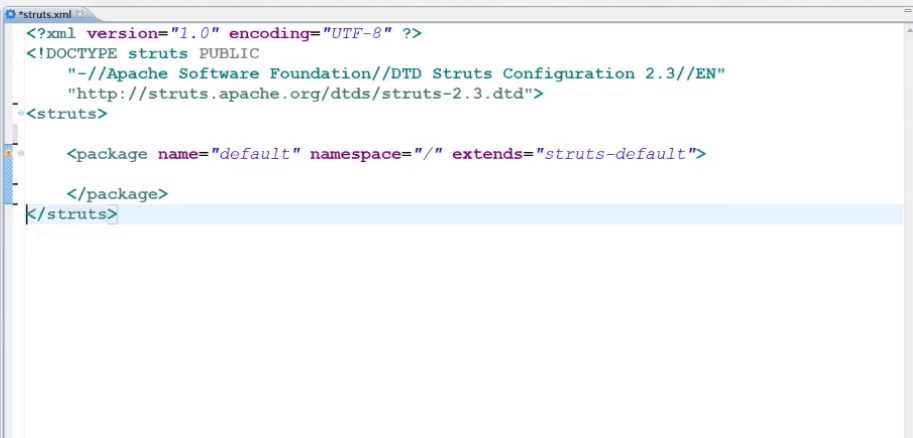Close the struts.xml tab with its X

[80, 14]
